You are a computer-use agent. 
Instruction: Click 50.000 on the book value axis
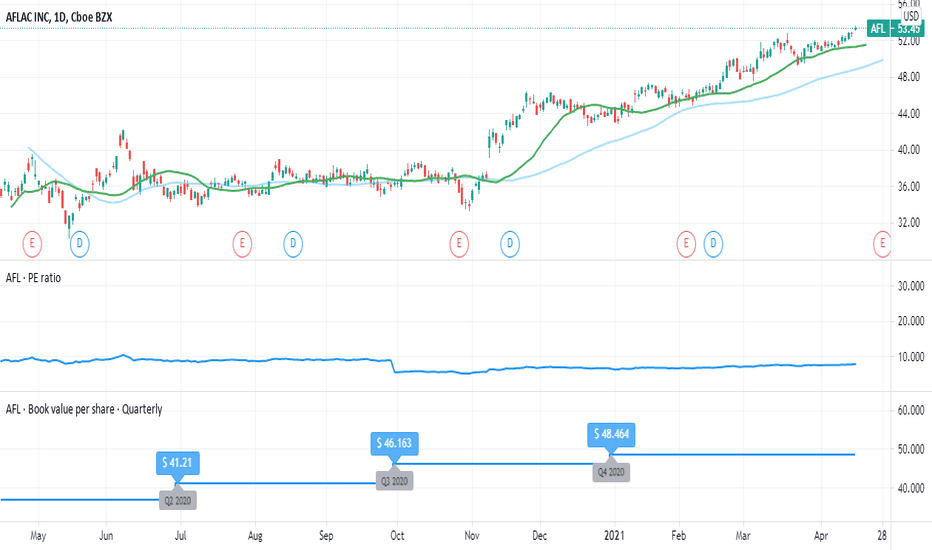(911, 450)
